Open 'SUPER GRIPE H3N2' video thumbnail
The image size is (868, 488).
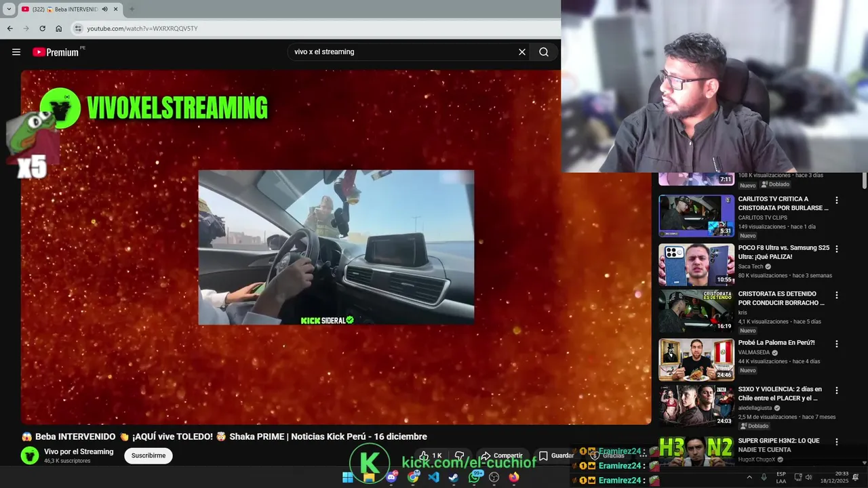pyautogui.click(x=696, y=451)
